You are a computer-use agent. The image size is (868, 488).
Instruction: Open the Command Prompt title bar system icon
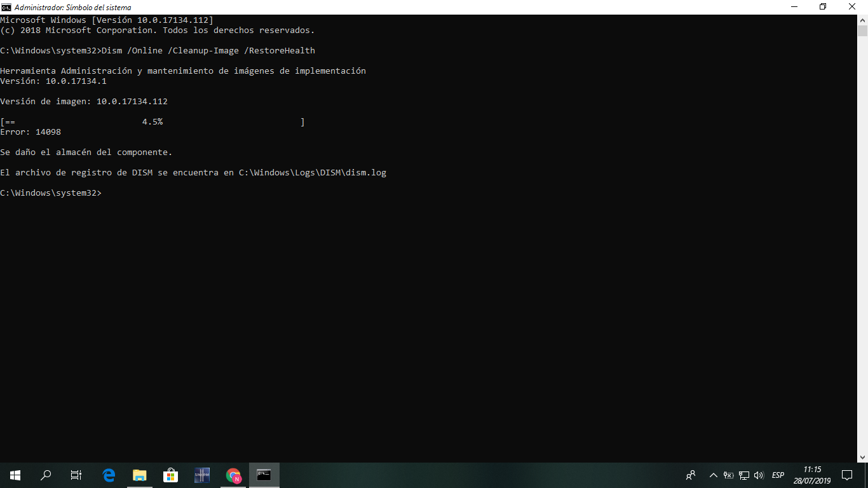(x=6, y=7)
